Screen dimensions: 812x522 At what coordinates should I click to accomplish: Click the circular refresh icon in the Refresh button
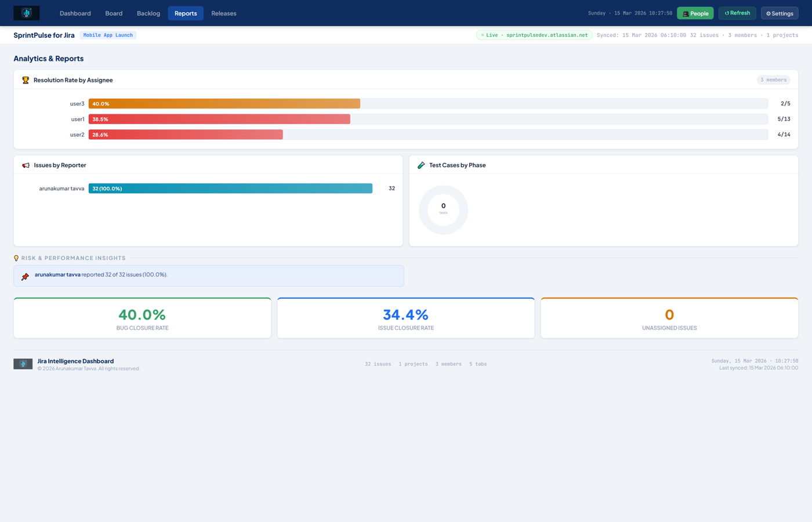click(x=726, y=13)
